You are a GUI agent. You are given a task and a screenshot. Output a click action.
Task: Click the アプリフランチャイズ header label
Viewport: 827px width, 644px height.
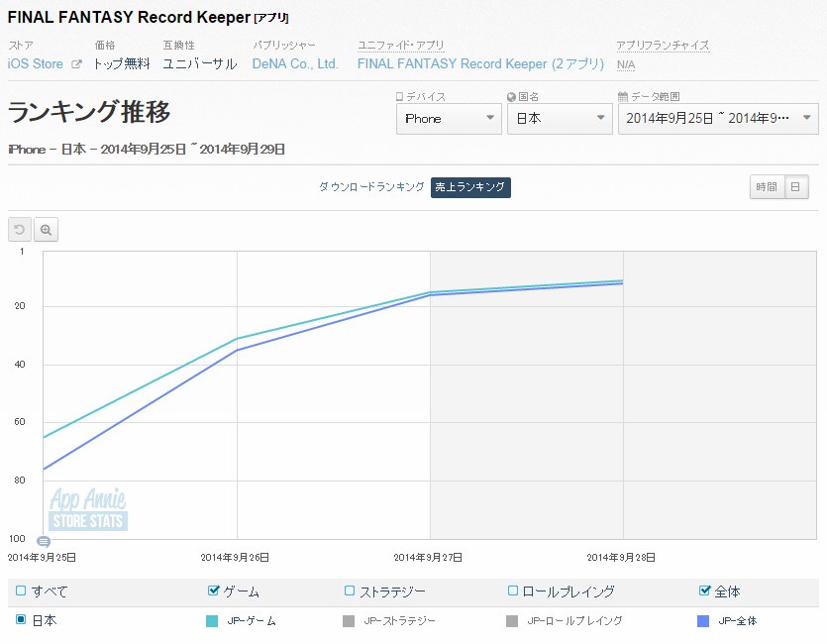663,46
